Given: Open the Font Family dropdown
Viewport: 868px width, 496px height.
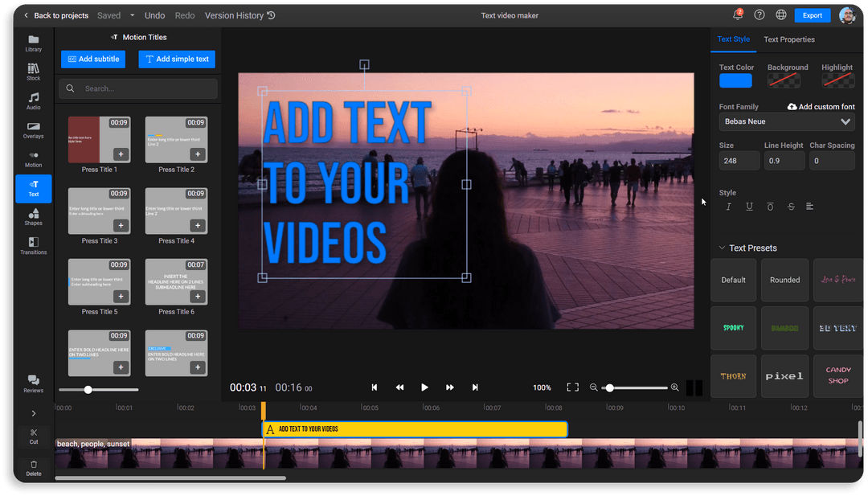Looking at the screenshot, I should point(787,121).
